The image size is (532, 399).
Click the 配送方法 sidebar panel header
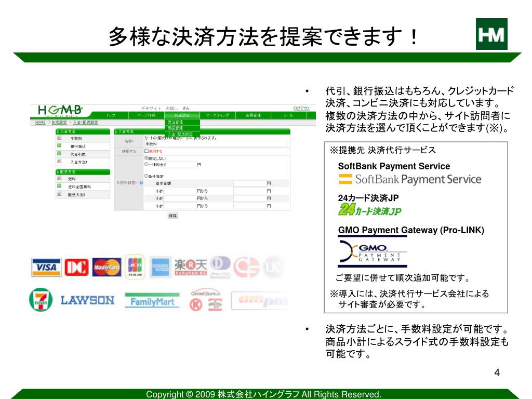tap(83, 171)
